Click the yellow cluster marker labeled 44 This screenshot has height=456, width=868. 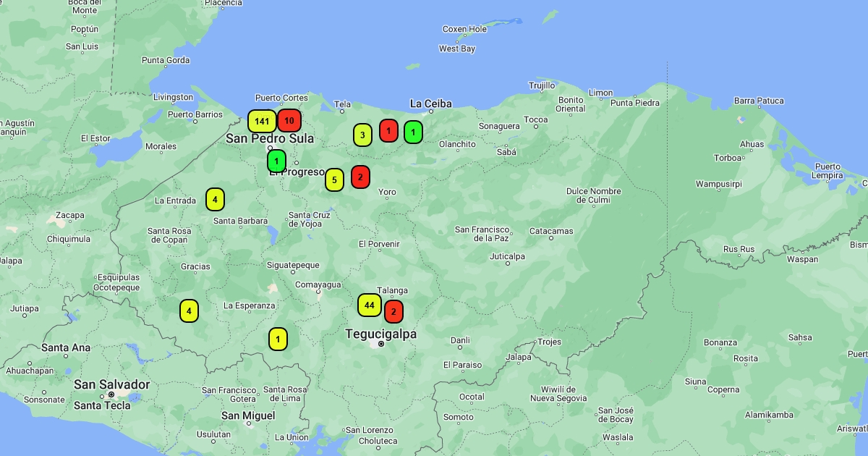[370, 305]
